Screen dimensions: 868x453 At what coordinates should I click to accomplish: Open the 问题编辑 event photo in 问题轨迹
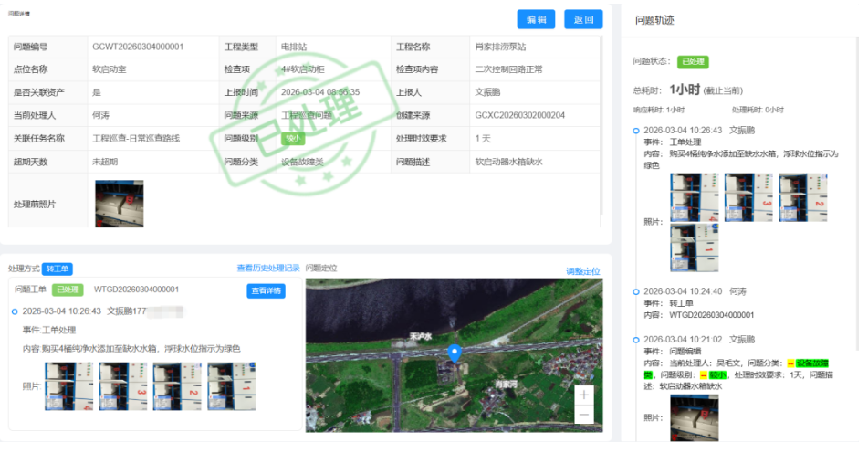pos(694,416)
